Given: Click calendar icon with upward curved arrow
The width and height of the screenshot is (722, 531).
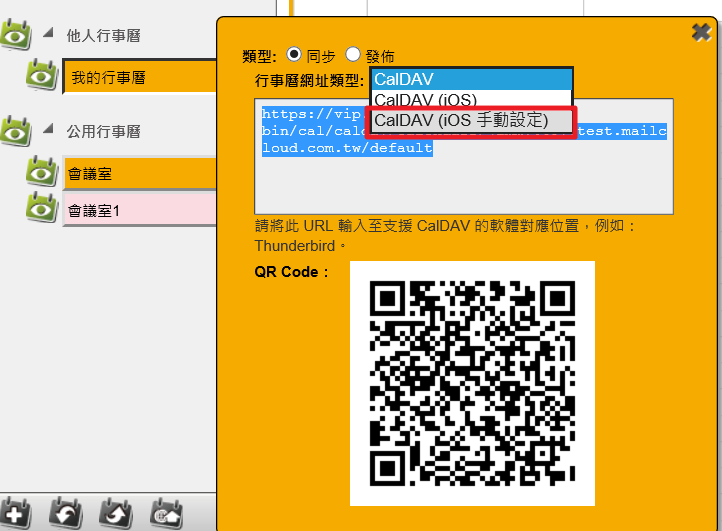Looking at the screenshot, I should coord(116,513).
